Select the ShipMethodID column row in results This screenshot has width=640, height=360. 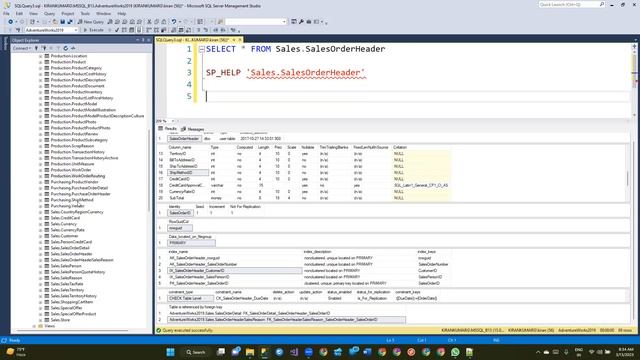[188, 173]
